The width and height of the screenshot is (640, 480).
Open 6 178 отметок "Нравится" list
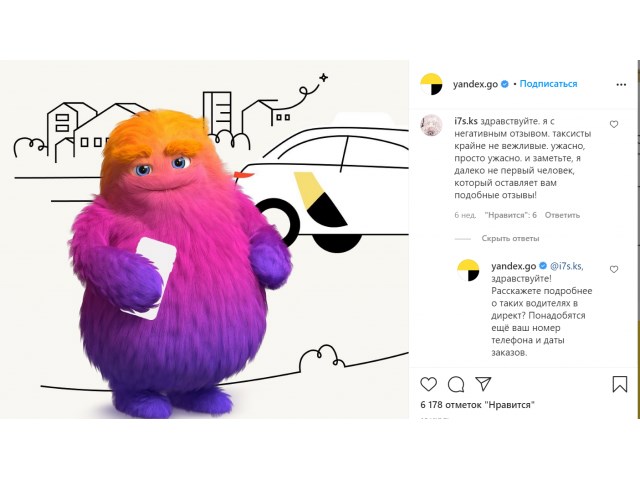coord(478,405)
